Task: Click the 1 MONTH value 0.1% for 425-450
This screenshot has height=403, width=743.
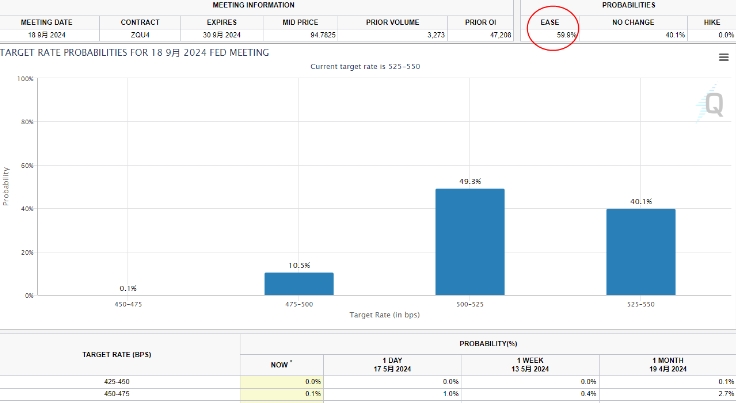Action: [x=726, y=382]
